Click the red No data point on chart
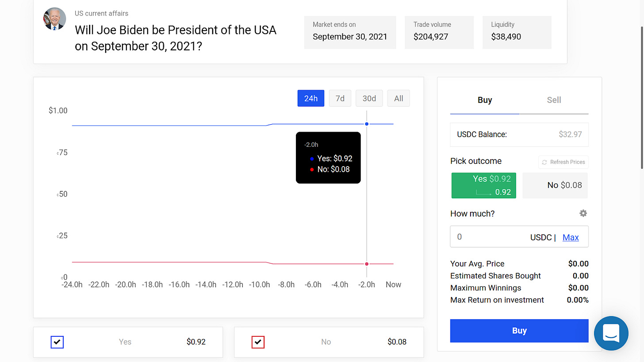 367,264
